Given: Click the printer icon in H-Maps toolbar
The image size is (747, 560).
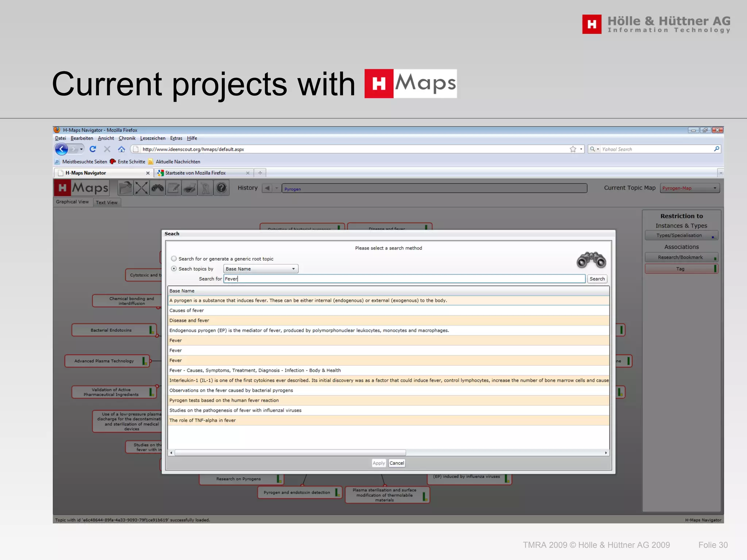Looking at the screenshot, I should 190,188.
